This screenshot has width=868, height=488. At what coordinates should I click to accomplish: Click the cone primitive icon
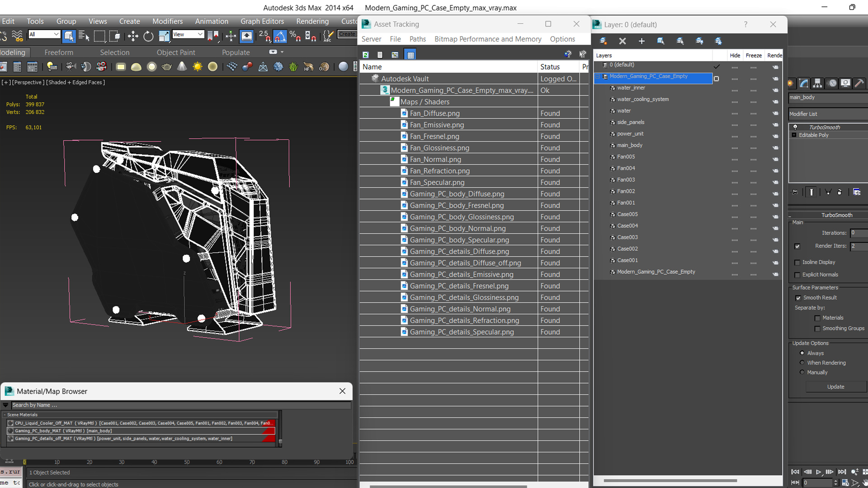pyautogui.click(x=182, y=67)
